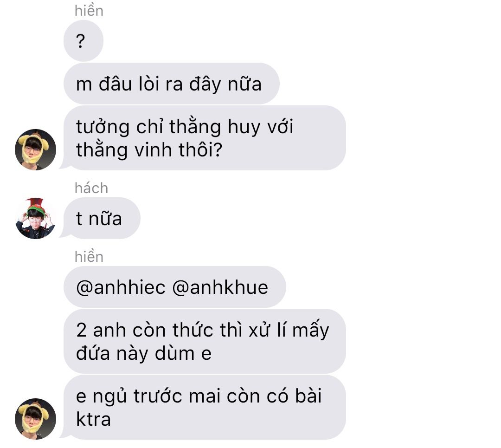This screenshot has height=448, width=501.
Task: Open the @anhkhue mention
Action: point(220,287)
